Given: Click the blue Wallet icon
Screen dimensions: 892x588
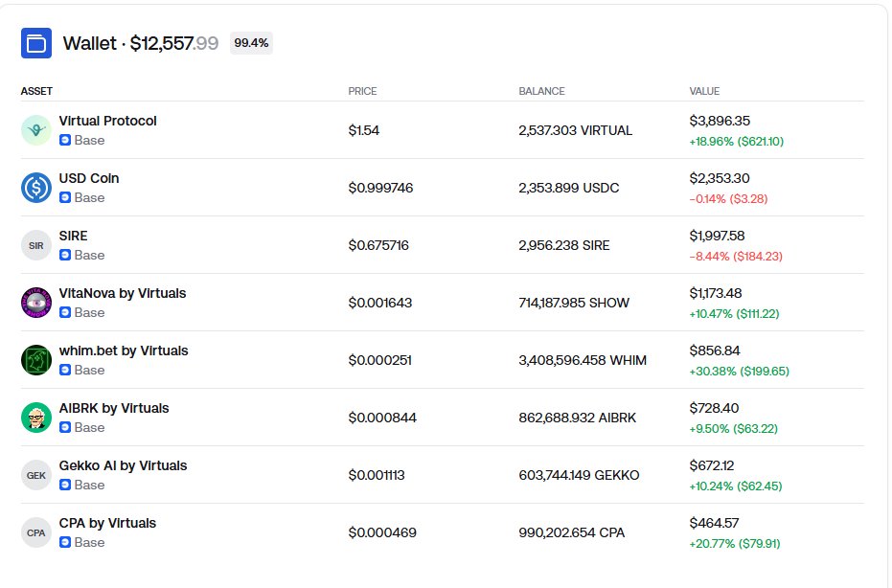Looking at the screenshot, I should coord(36,43).
